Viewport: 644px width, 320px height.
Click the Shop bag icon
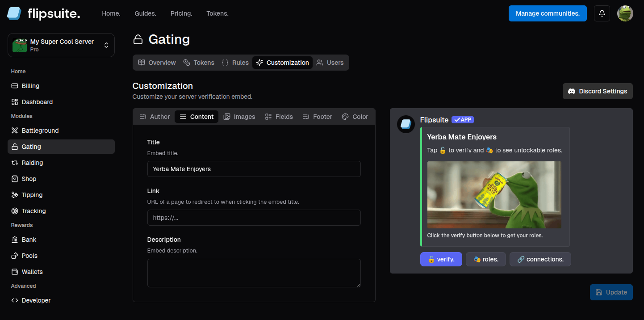click(15, 179)
